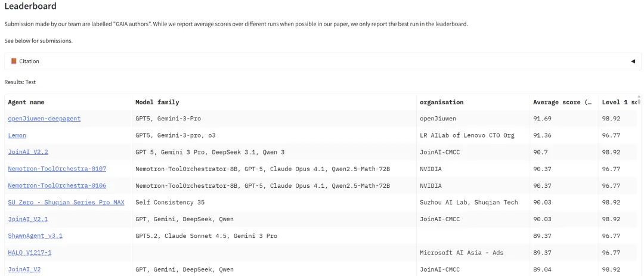Click the Model family column header
This screenshot has width=644, height=276.
click(x=157, y=103)
